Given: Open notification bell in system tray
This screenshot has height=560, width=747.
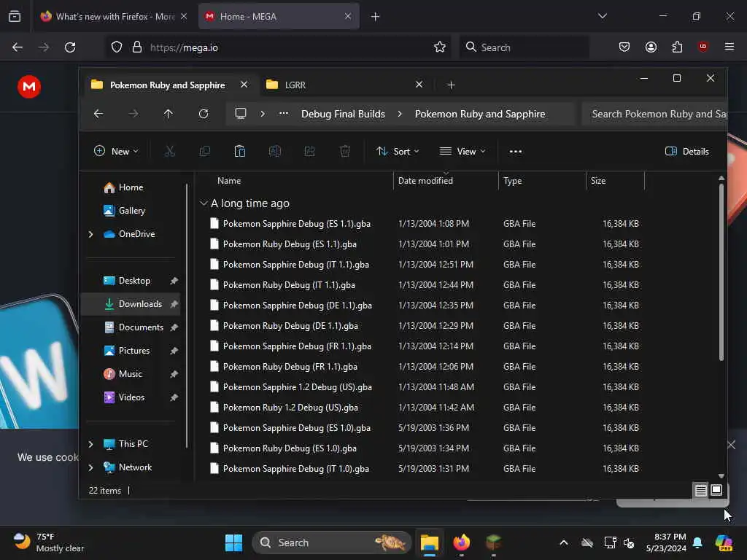Looking at the screenshot, I should click(697, 542).
